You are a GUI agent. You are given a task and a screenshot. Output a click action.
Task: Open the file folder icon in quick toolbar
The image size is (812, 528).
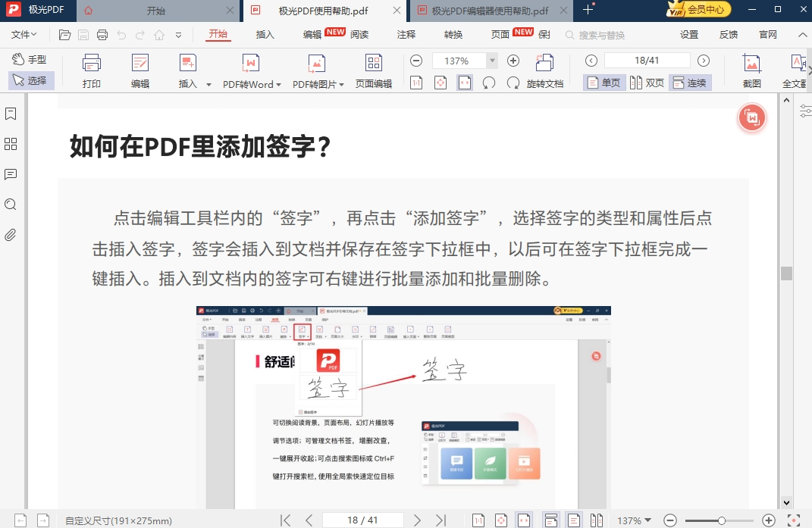coord(64,35)
